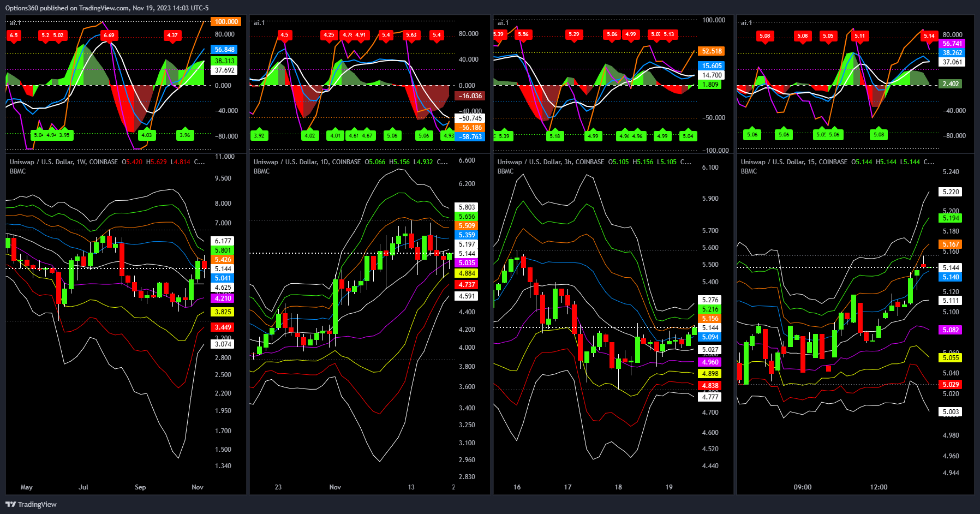Click the magenta 56.741 oscillator label

click(952, 44)
